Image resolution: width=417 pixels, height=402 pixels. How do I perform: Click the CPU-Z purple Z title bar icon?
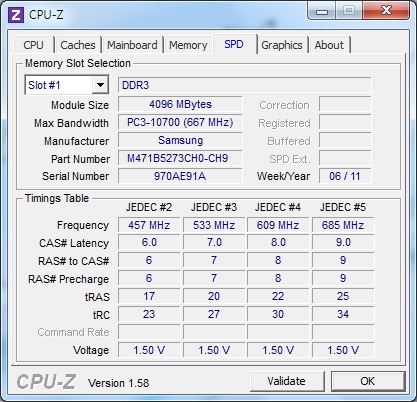tap(16, 15)
